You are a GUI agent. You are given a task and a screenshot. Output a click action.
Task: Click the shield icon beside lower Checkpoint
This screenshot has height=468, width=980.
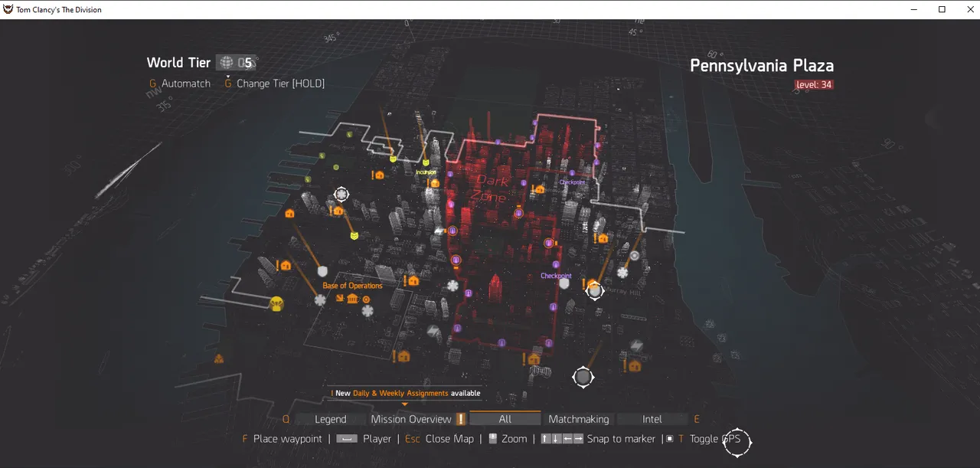pos(564,283)
